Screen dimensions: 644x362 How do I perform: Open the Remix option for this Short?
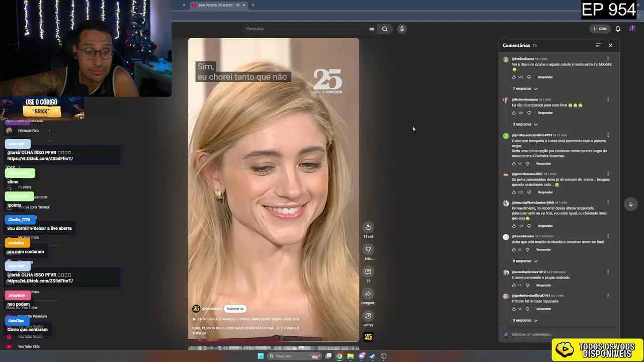(x=368, y=316)
